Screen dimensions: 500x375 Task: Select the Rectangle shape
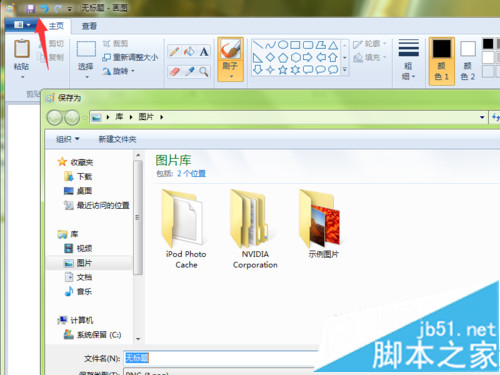(295, 45)
